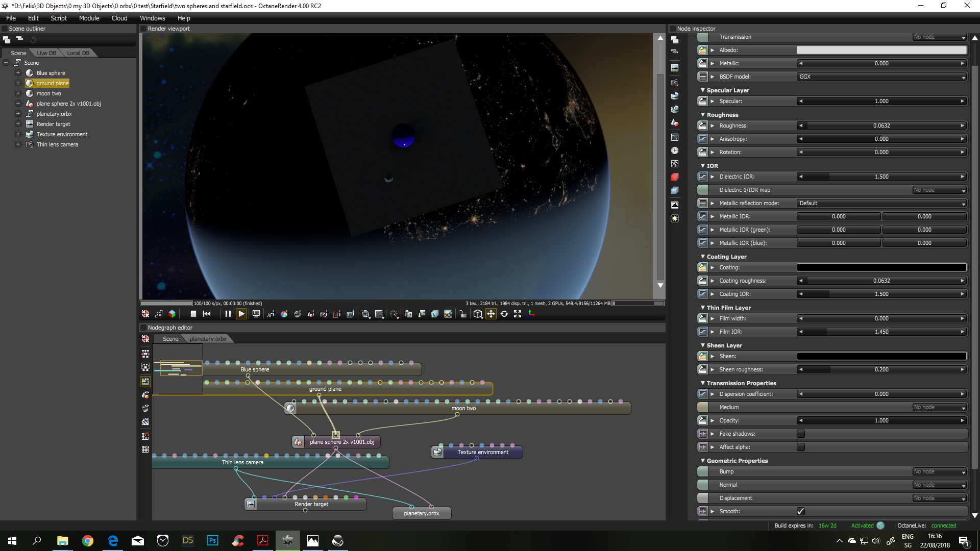Screen dimensions: 980x551
Task: Uncheck the Smooth checkbox
Action: [x=800, y=511]
